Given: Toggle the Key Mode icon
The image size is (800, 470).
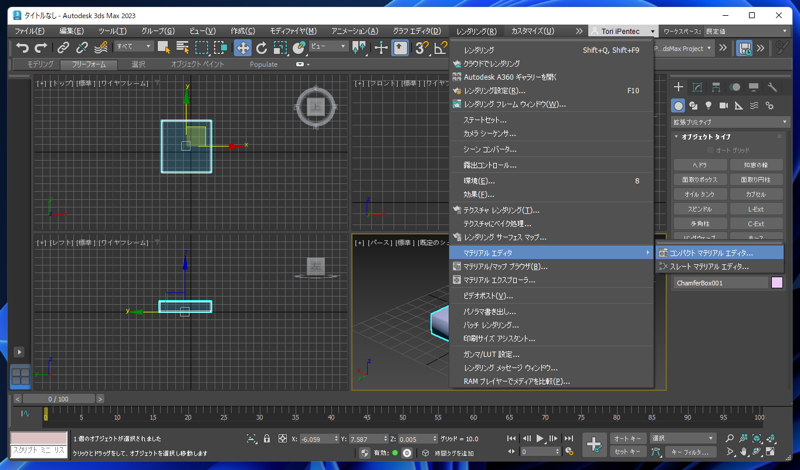Looking at the screenshot, I should [513, 451].
